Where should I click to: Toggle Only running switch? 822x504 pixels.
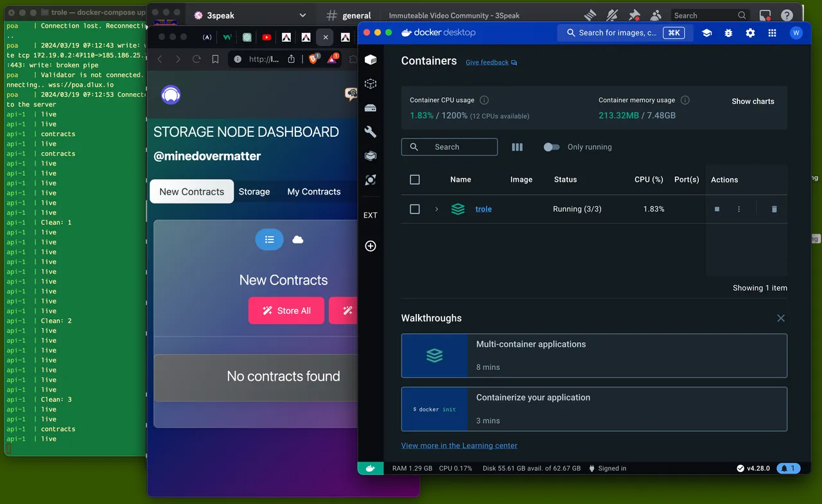(x=551, y=147)
